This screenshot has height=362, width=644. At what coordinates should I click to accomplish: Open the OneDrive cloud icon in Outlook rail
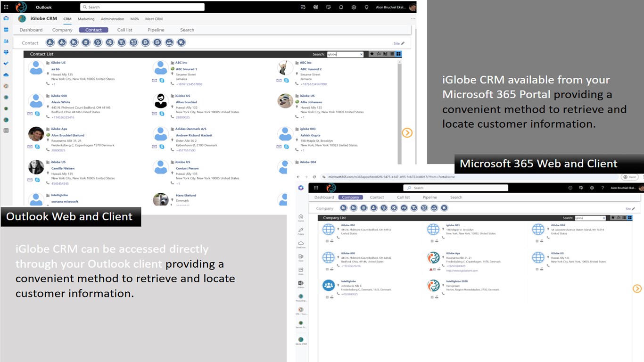click(x=6, y=74)
